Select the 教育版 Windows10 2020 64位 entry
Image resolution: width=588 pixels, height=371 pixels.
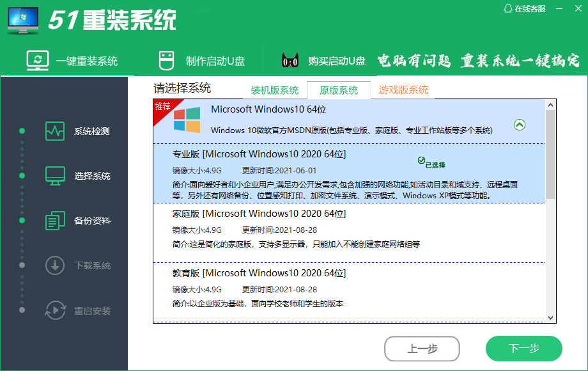[259, 273]
